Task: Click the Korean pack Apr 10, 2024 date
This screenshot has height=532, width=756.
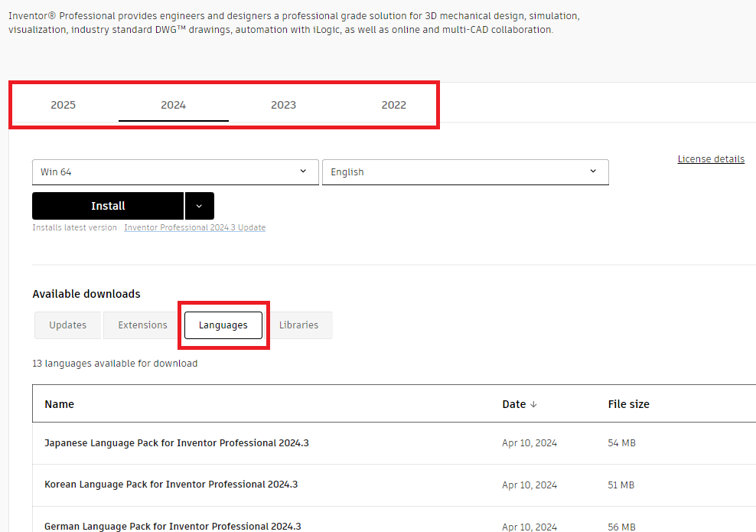Action: pyautogui.click(x=530, y=485)
